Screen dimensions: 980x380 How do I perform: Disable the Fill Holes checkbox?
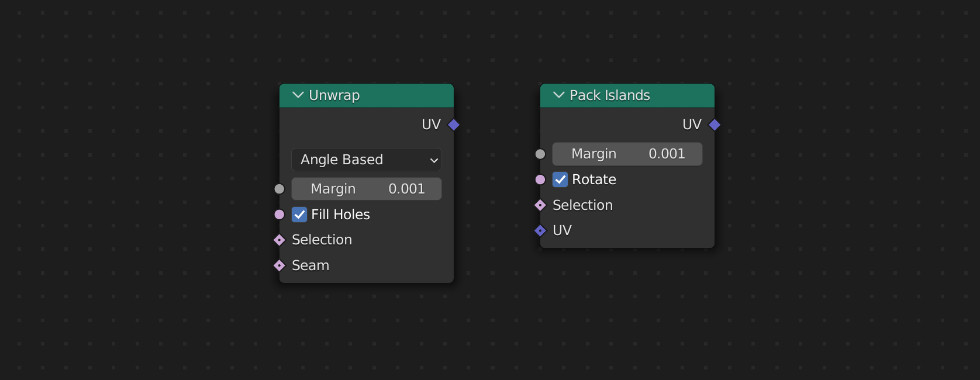299,215
